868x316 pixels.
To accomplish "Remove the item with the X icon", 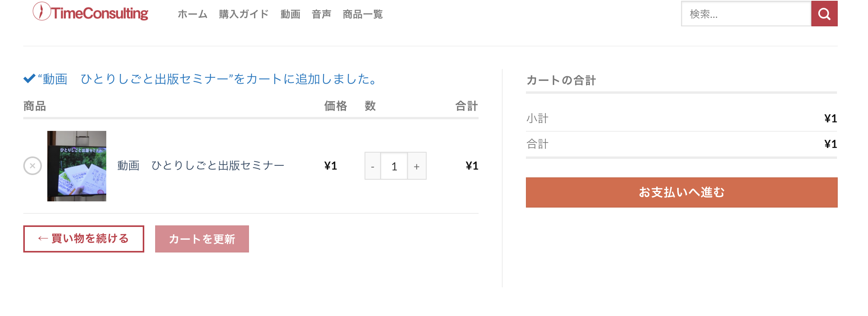I will tap(33, 166).
